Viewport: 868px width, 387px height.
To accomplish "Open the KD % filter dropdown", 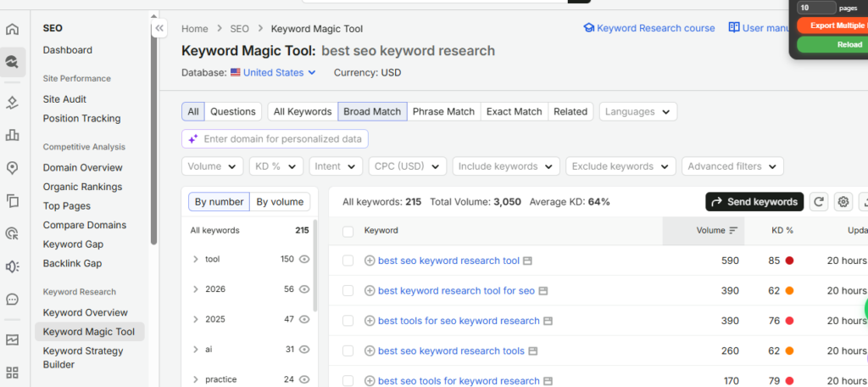I will coord(276,166).
